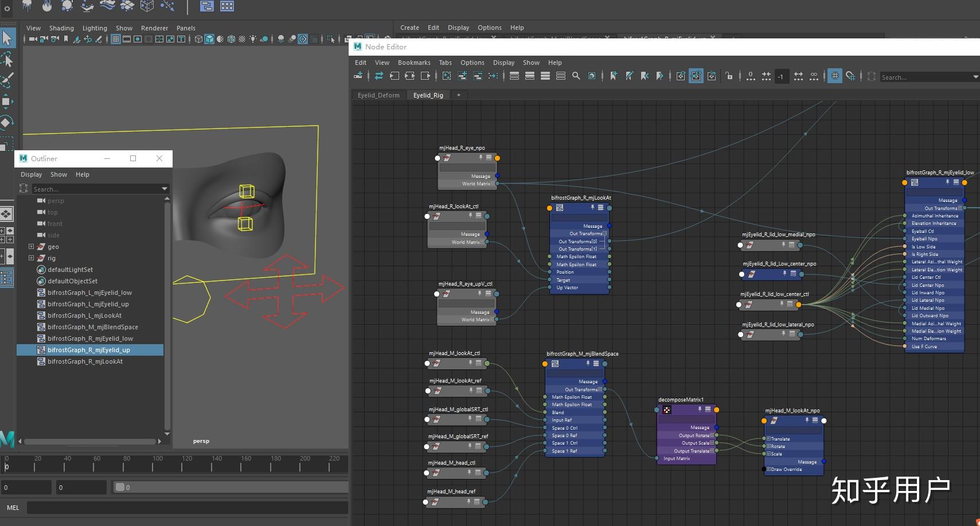Expand the rig group in Outliner
The image size is (980, 526).
pos(31,258)
